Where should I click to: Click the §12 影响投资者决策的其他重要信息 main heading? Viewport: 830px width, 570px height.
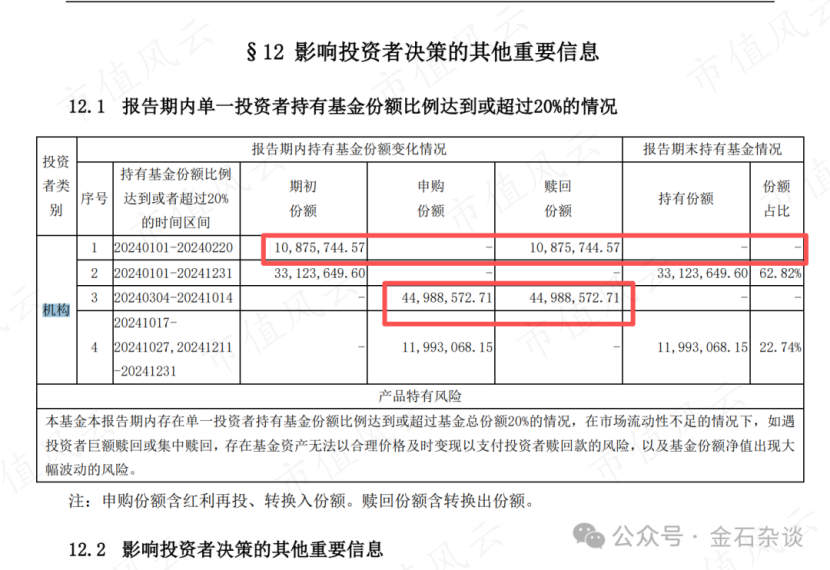414,52
